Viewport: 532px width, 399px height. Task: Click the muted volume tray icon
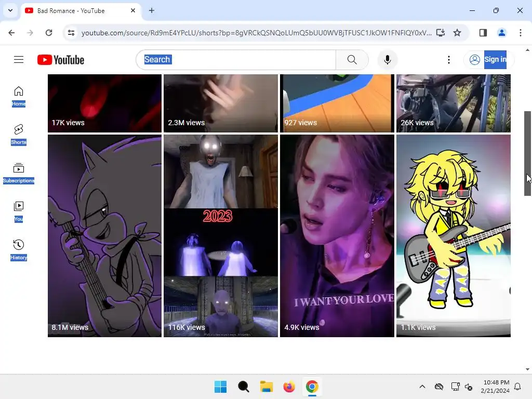coord(469,387)
